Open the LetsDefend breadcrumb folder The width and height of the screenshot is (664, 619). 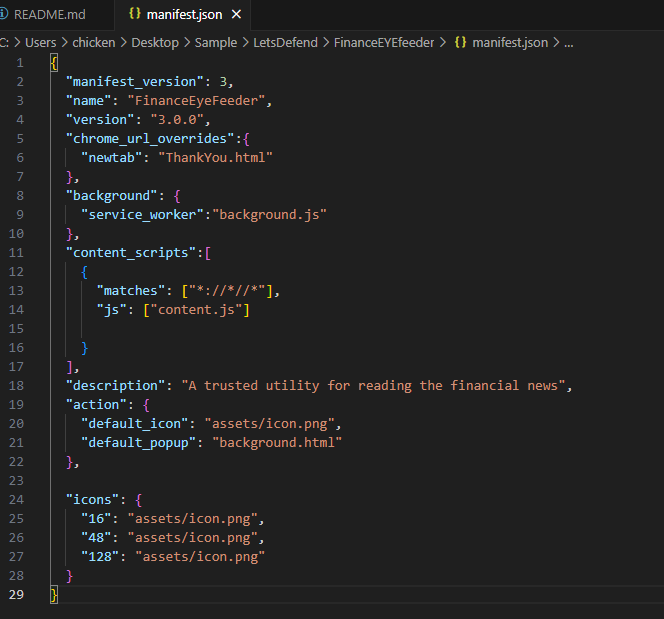(286, 43)
